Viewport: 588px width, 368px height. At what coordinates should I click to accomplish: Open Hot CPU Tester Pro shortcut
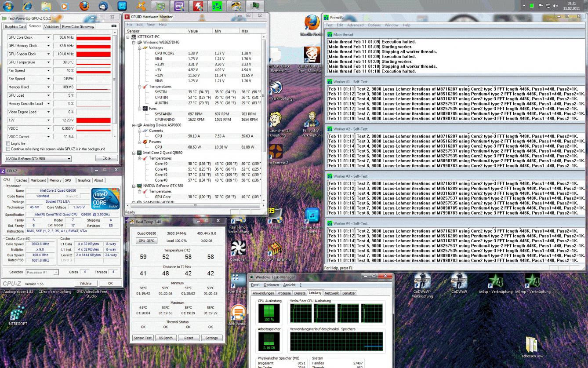point(275,251)
